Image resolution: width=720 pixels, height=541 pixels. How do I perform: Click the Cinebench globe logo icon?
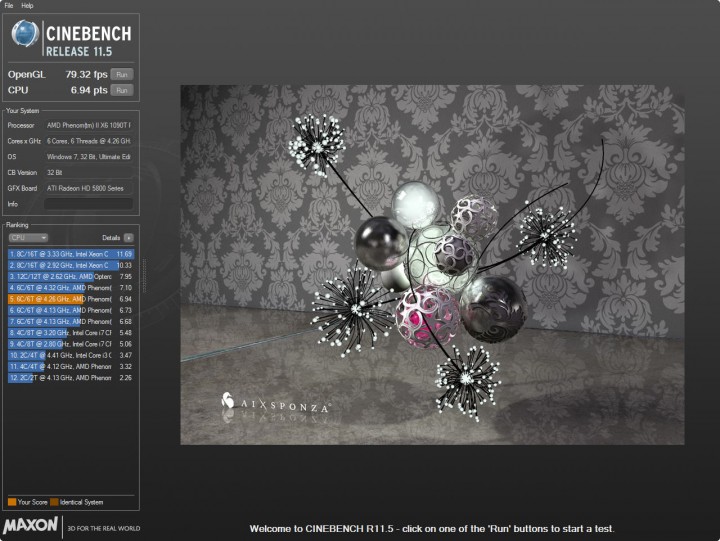(x=25, y=34)
